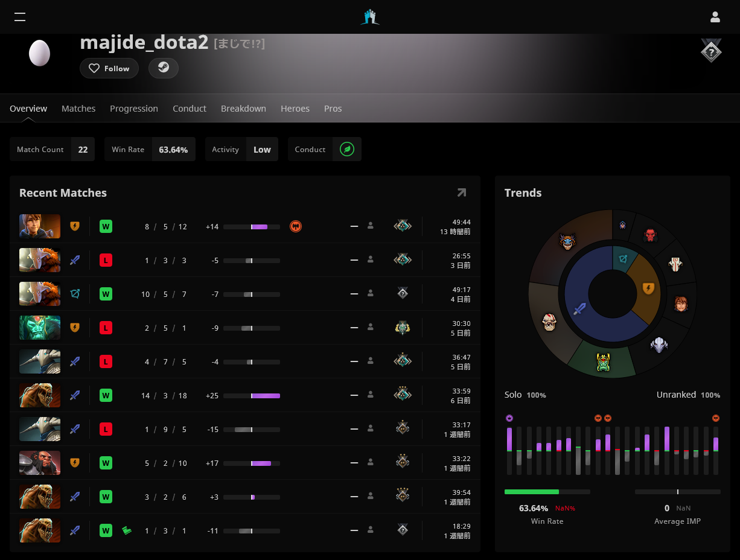Click the red L badge in 33:17 match
The width and height of the screenshot is (740, 560).
(106, 429)
